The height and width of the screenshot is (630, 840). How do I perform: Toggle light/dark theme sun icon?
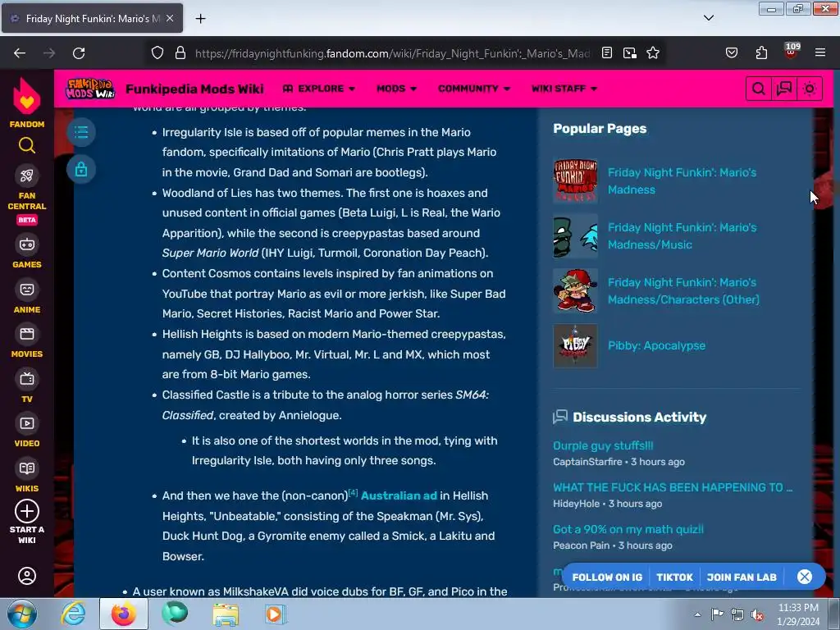[810, 89]
